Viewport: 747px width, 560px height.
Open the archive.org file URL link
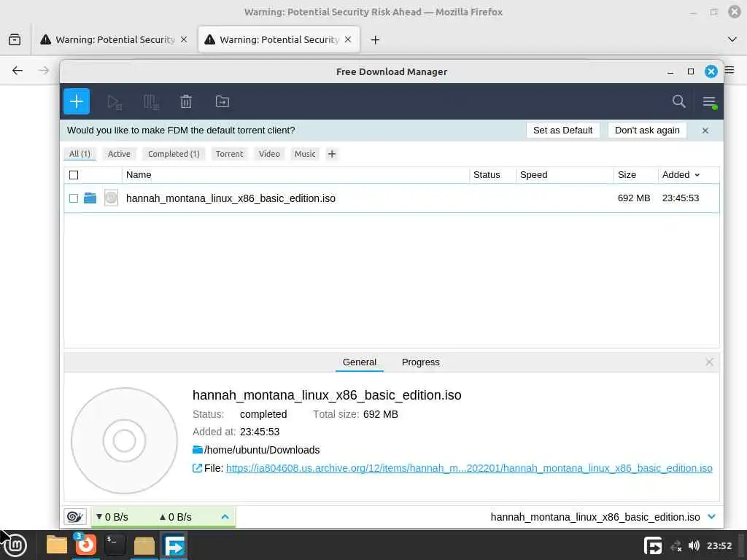click(x=469, y=468)
